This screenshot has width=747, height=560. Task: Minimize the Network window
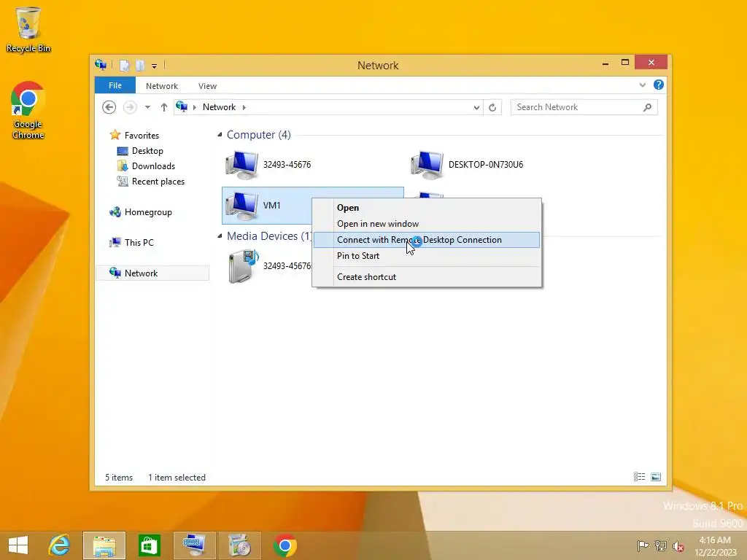[605, 63]
